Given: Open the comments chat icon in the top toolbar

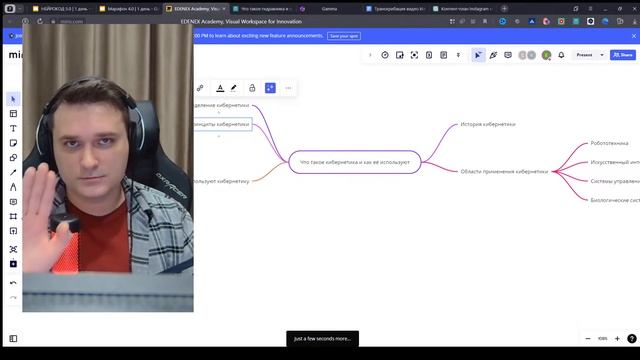Looking at the screenshot, I should [508, 55].
